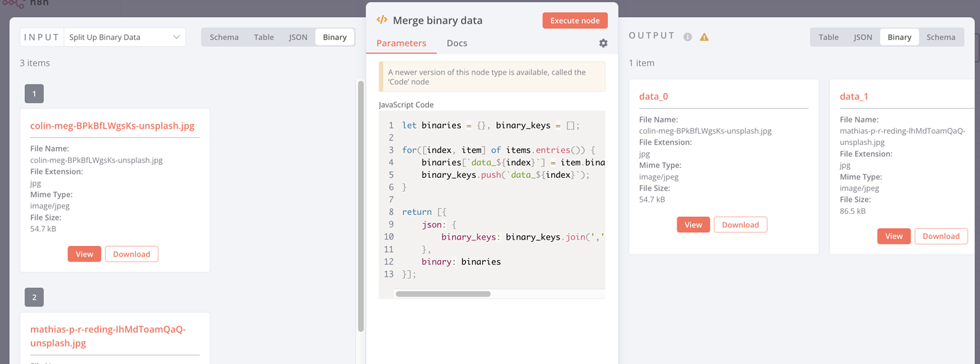Switch input view to Schema
The image size is (980, 364).
click(x=224, y=37)
